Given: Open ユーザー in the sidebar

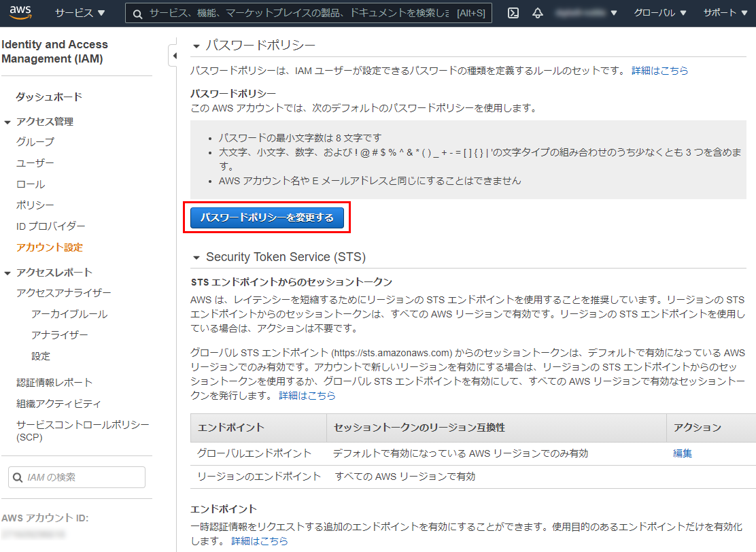Looking at the screenshot, I should point(35,163).
